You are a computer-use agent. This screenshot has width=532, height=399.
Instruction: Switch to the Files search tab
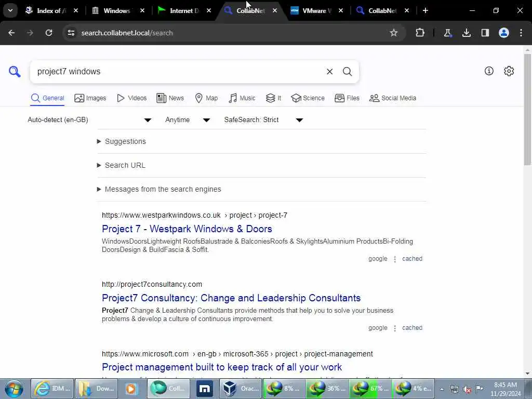point(347,98)
